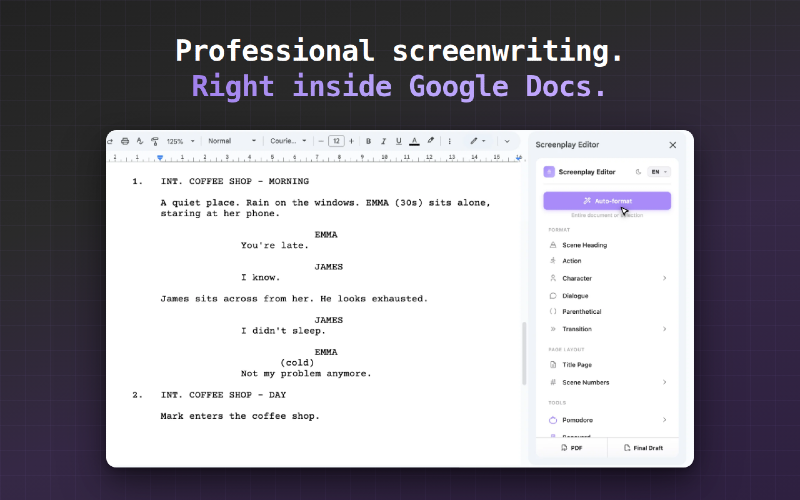Toggle underline formatting
800x500 pixels.
(x=398, y=141)
